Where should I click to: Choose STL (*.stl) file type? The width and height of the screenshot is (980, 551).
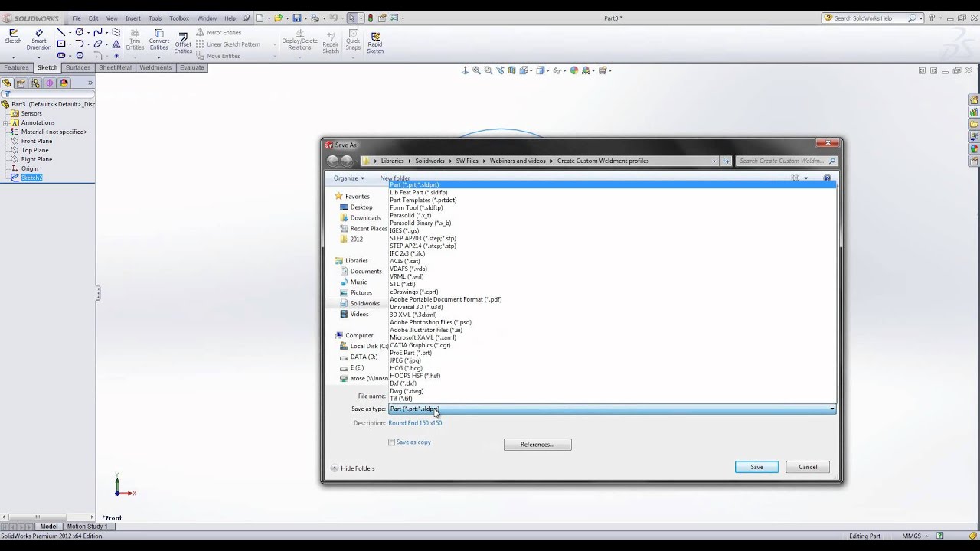coord(402,285)
